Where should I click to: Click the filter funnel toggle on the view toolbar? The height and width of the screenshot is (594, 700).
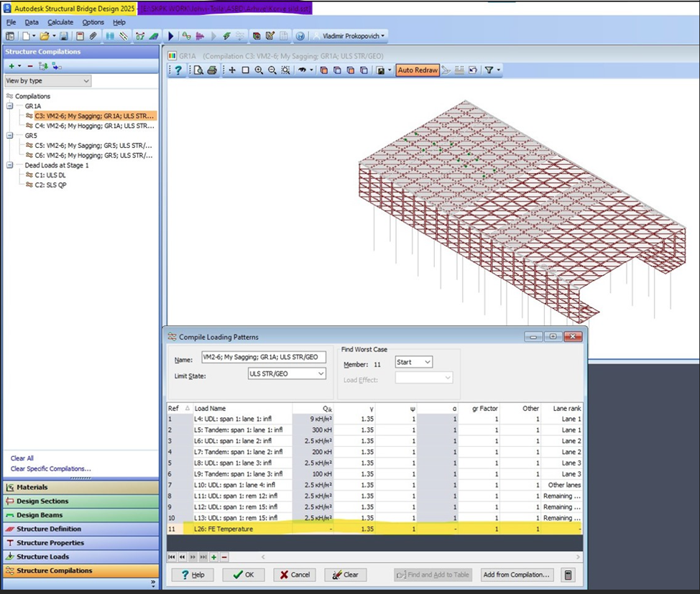pos(489,70)
